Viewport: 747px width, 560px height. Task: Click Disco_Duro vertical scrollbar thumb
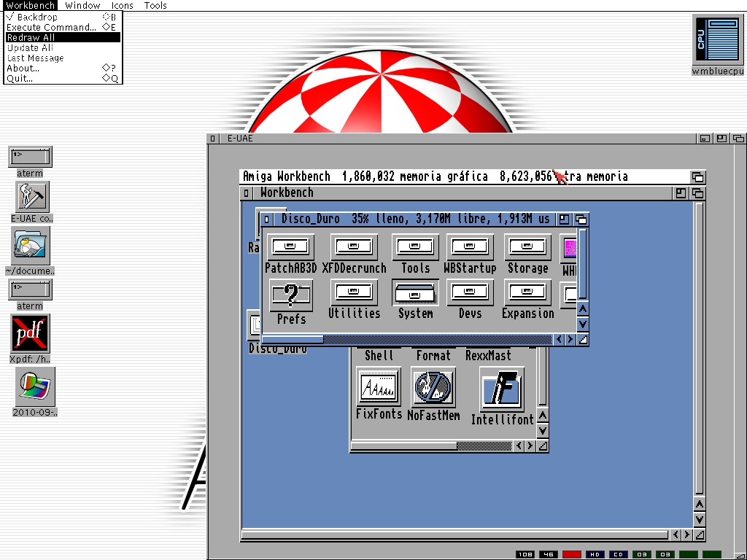point(582,263)
